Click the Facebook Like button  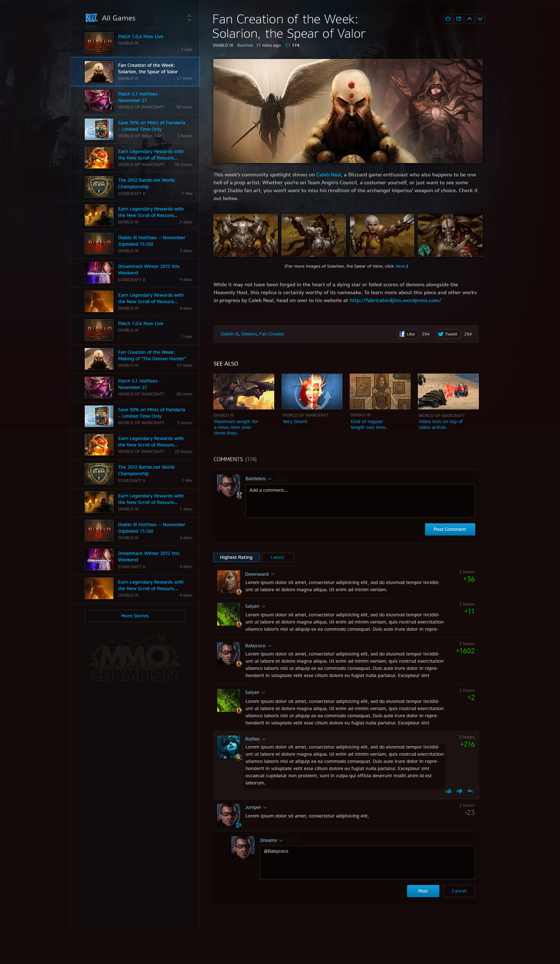coord(407,334)
